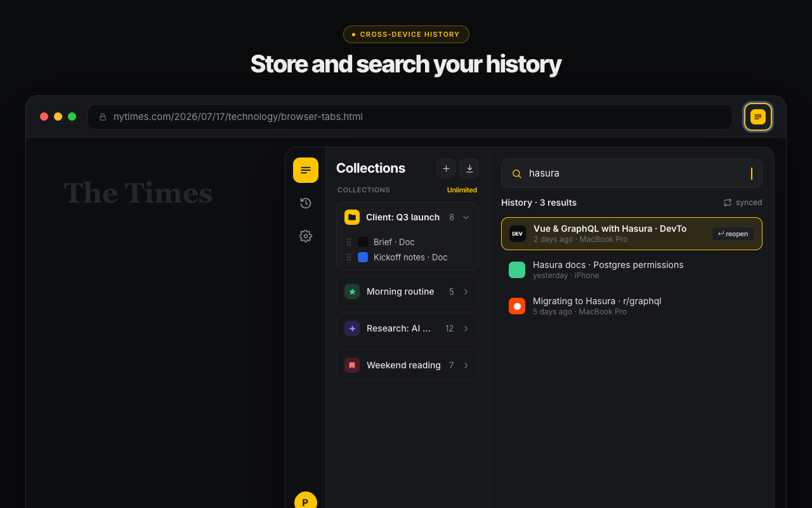Click the DEV favicon of the Vue & GraphQL result

(518, 234)
